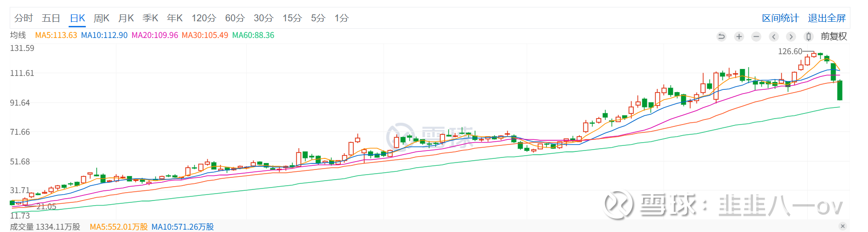Open the 前复权 adjustment dropdown
Image resolution: width=868 pixels, height=232 pixels.
pyautogui.click(x=834, y=36)
